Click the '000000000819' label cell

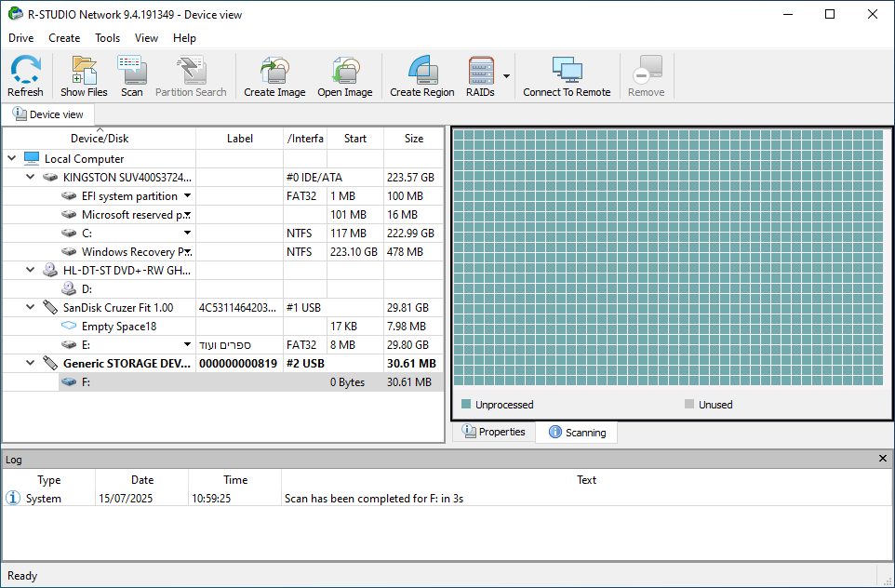(x=238, y=363)
